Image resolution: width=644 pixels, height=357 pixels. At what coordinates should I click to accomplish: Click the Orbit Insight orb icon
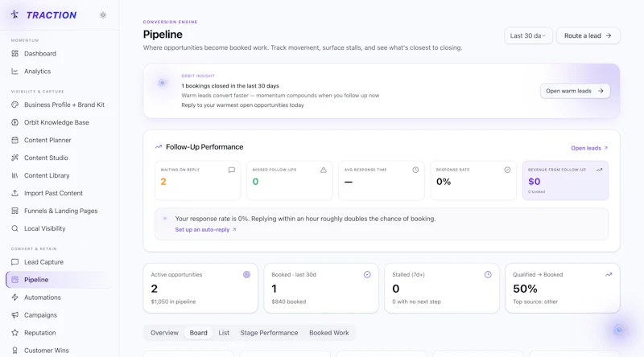coord(163,83)
